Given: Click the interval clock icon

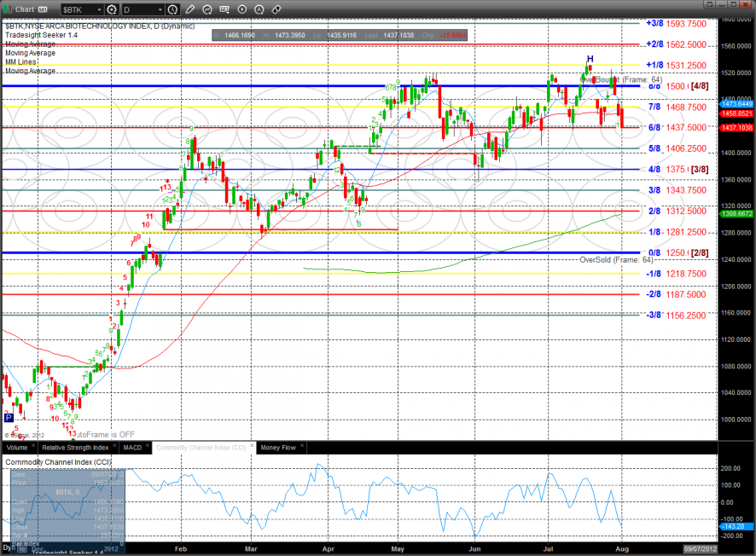Looking at the screenshot, I should click(172, 9).
